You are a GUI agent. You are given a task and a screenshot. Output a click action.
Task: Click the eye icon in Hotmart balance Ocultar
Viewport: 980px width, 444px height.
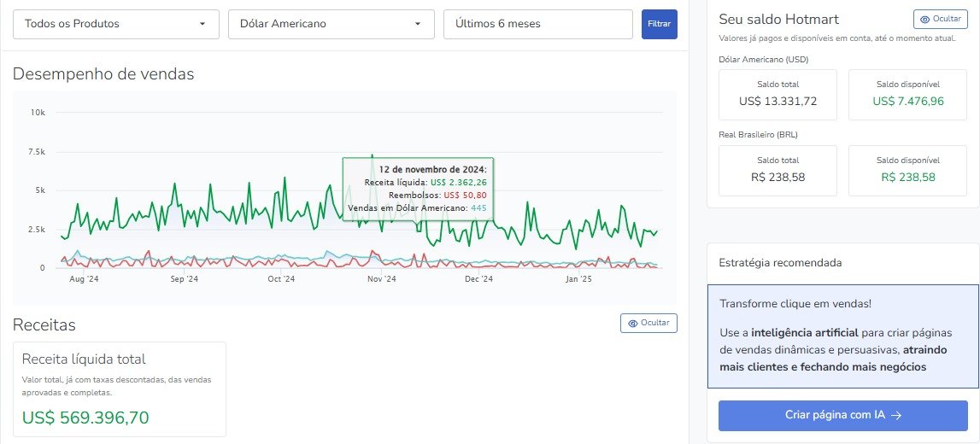[x=926, y=19]
